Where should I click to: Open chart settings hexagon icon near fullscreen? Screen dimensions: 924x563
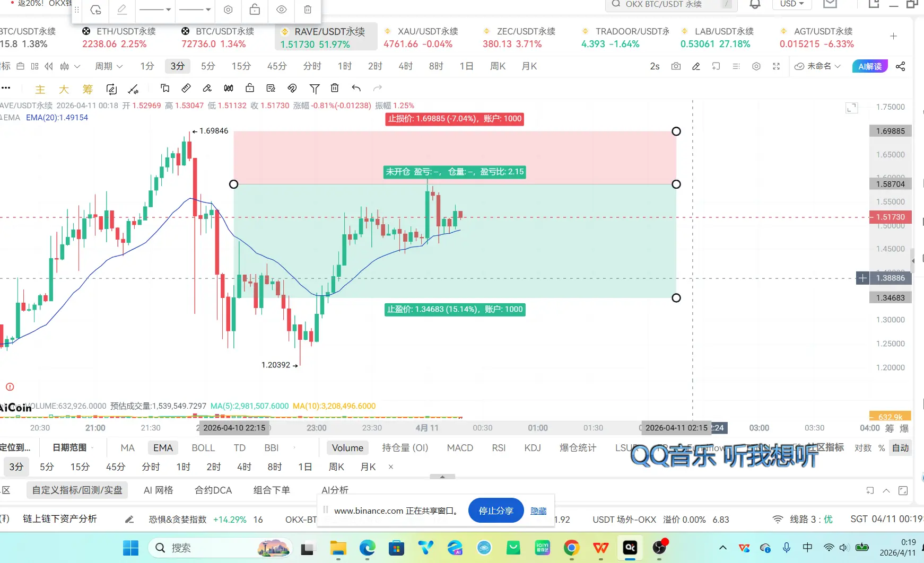tap(756, 66)
